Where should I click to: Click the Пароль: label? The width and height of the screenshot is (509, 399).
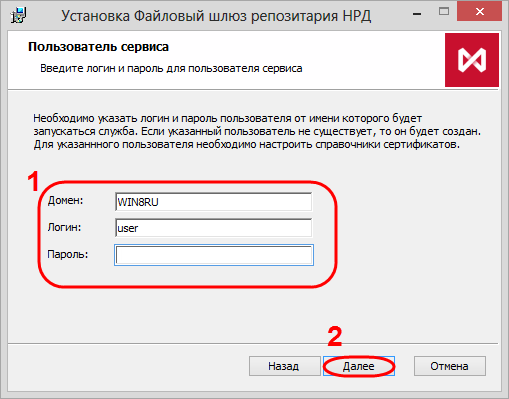click(x=68, y=254)
